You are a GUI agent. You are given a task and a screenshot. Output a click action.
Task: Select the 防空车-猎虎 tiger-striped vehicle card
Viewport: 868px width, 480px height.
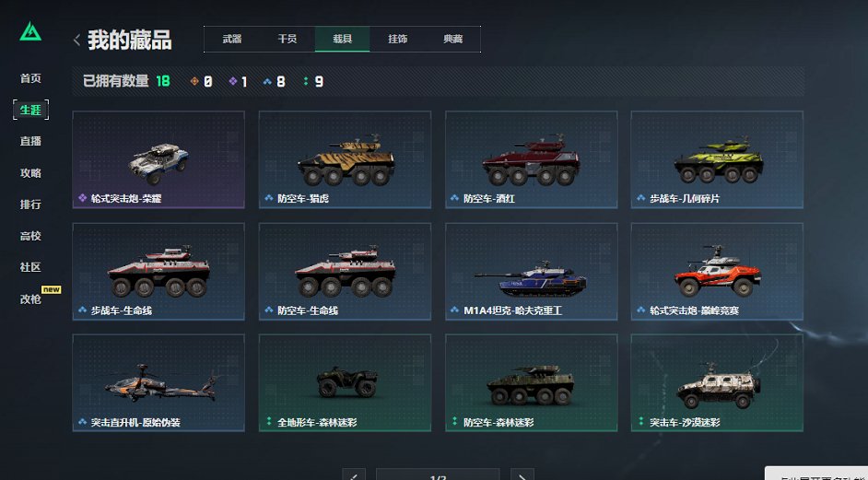[345, 160]
